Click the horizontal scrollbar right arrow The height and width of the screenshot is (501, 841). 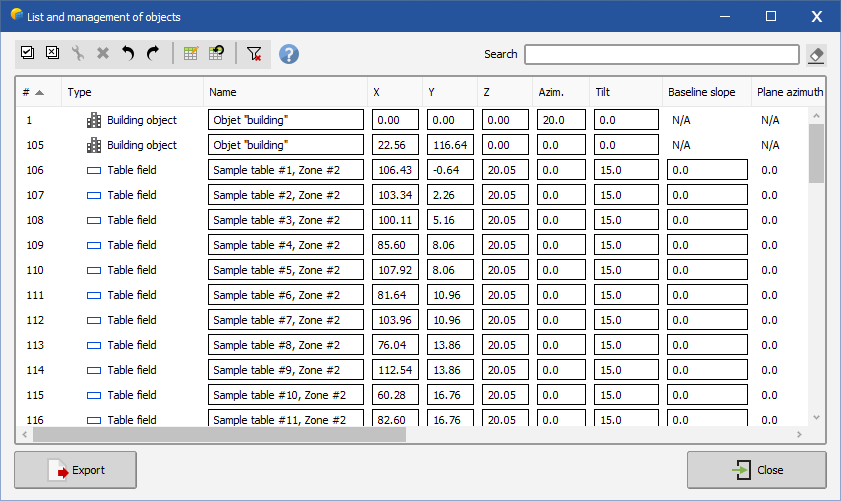(798, 436)
